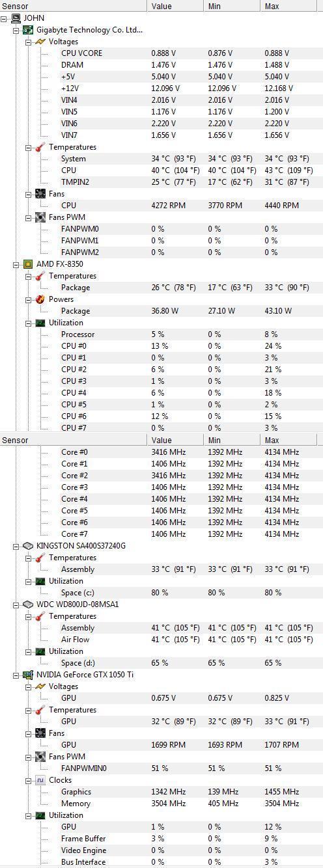Collapse the motherboard Temperatures group
The image size is (323, 868).
(x=29, y=147)
